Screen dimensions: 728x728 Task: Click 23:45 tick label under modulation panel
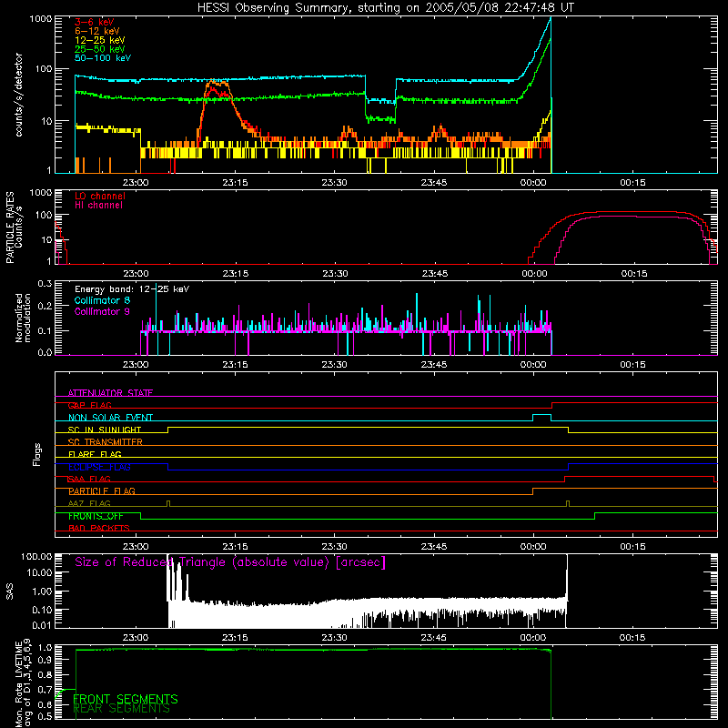point(434,365)
